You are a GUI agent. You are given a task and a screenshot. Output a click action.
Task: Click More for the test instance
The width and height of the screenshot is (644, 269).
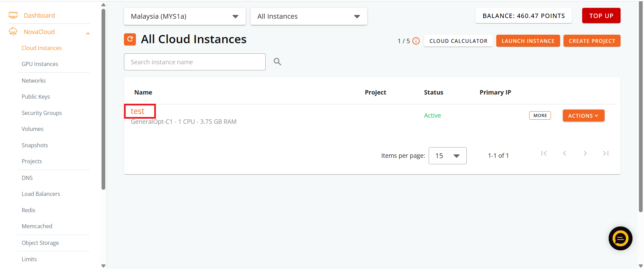click(x=540, y=116)
